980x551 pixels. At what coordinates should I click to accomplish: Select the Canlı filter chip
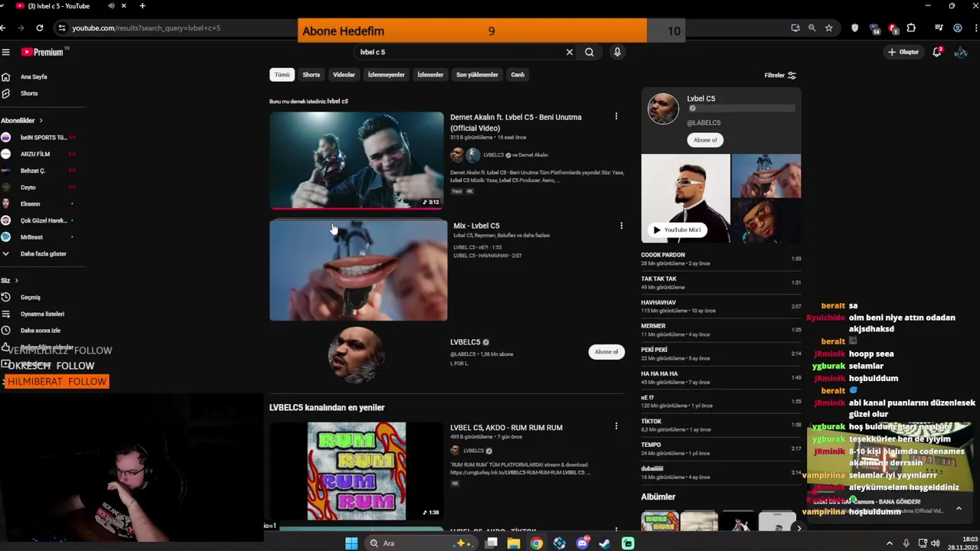[518, 74]
